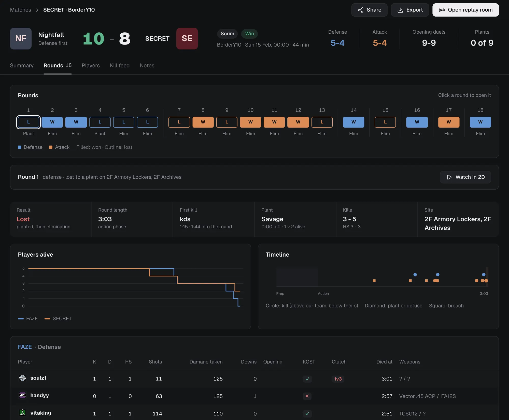Switch to the Players tab
This screenshot has height=420, width=509.
click(91, 65)
